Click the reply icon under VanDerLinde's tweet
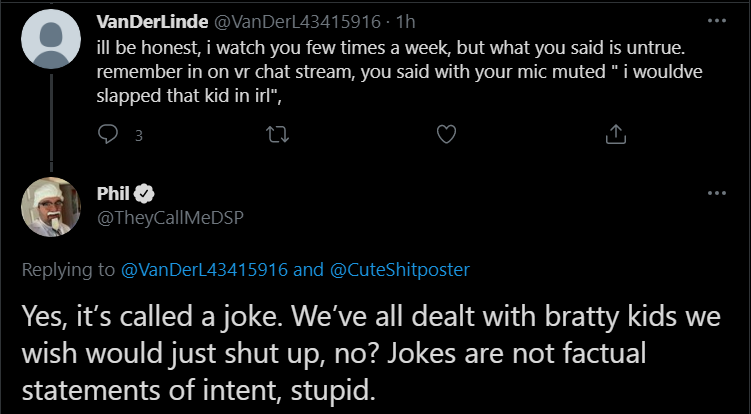This screenshot has height=414, width=751. click(108, 135)
